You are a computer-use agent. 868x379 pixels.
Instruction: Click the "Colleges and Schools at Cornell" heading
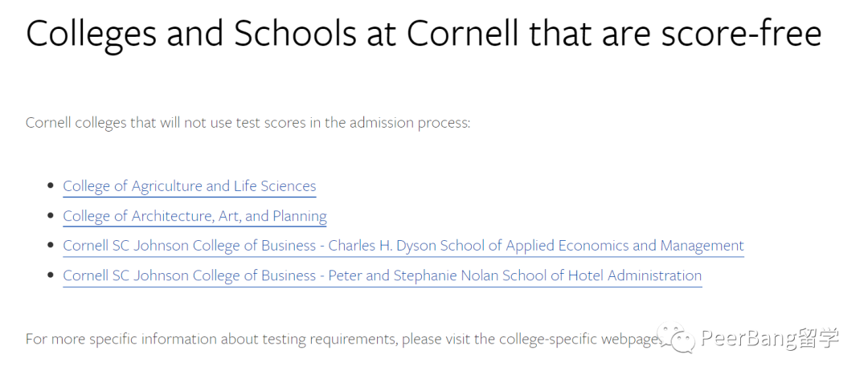[x=272, y=33]
